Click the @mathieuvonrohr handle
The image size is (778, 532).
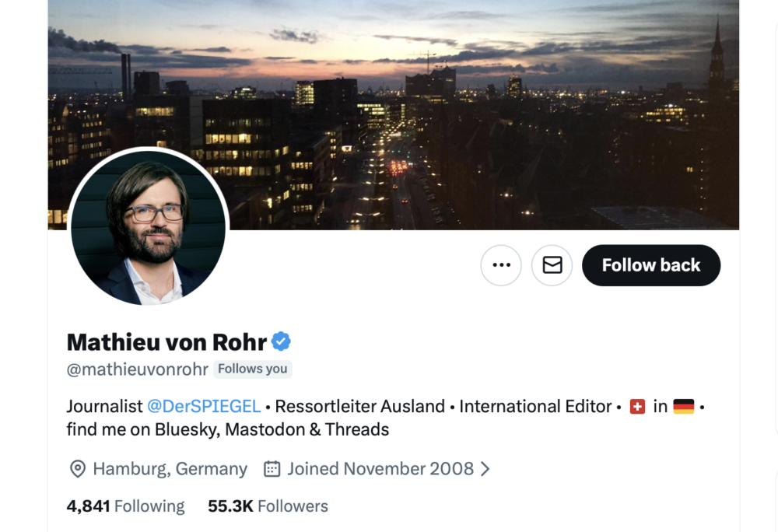[137, 369]
